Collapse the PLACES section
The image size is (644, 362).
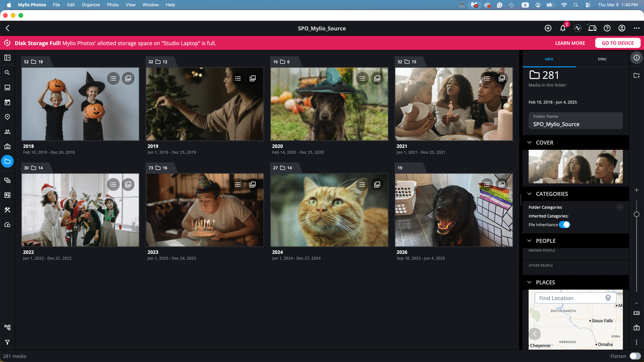click(529, 282)
